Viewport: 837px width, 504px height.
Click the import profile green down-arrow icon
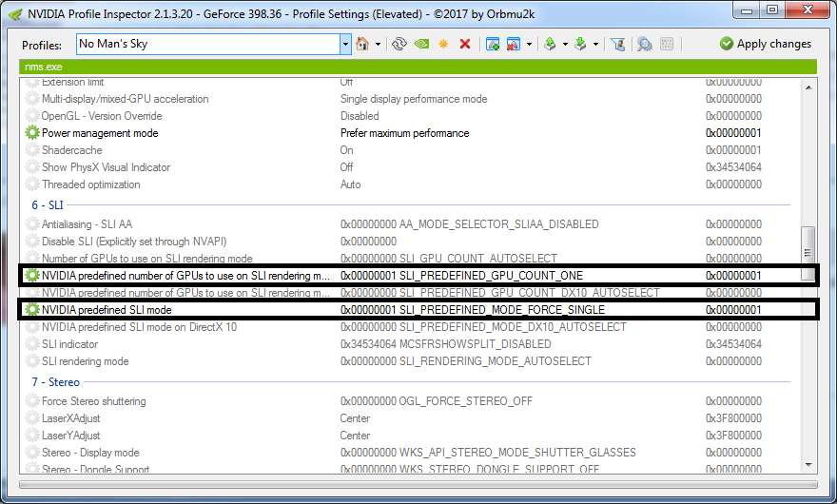point(581,44)
